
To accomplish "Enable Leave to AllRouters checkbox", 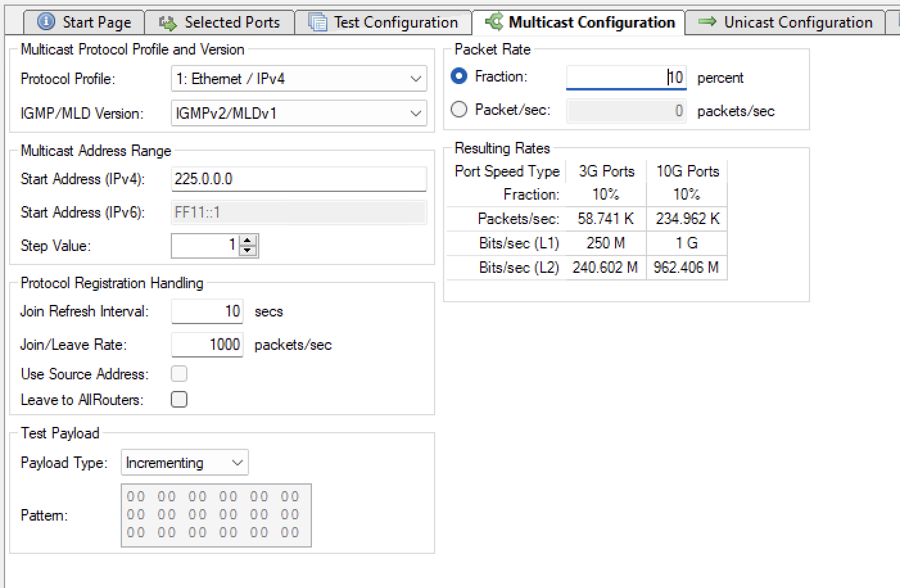I will click(179, 399).
